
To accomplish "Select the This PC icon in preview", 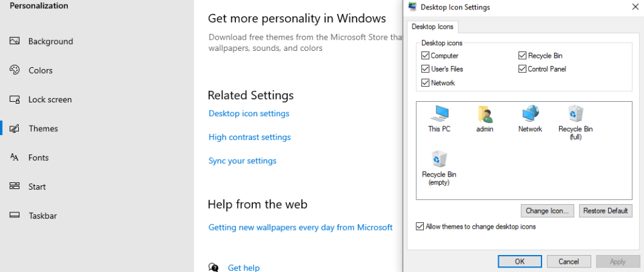I will [x=439, y=114].
